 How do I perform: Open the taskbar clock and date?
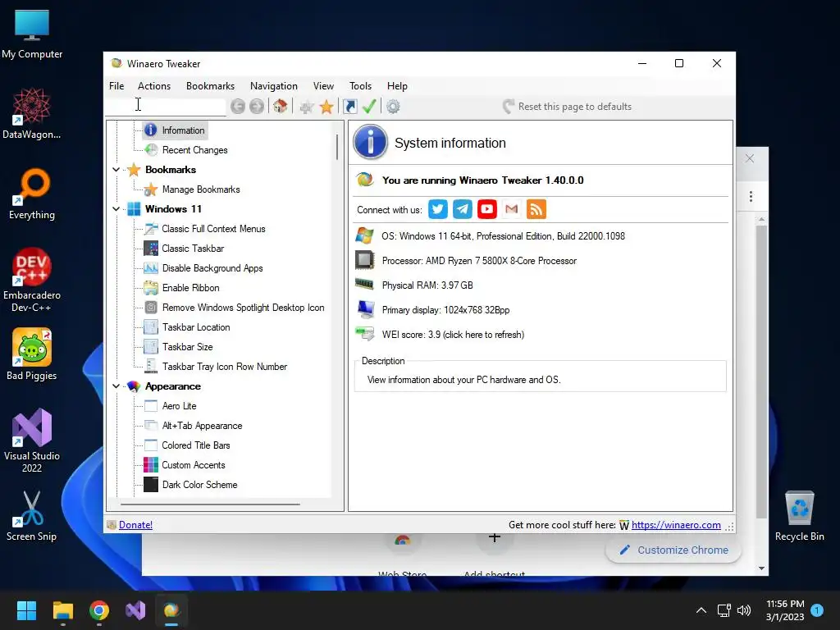(785, 610)
